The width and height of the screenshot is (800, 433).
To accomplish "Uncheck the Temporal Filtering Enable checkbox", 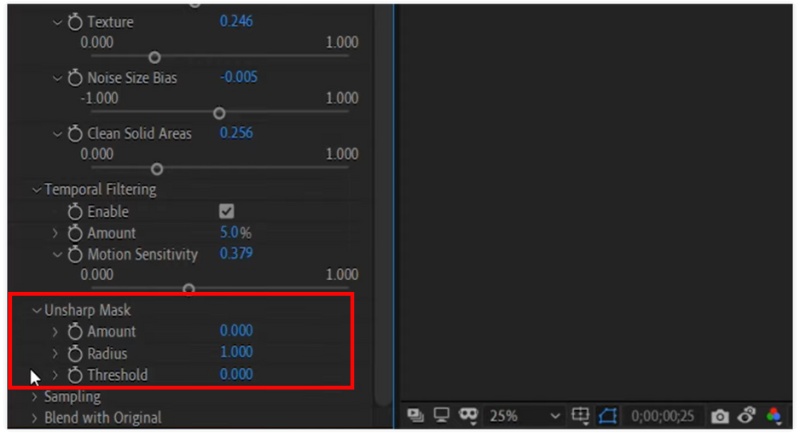I will pos(227,212).
